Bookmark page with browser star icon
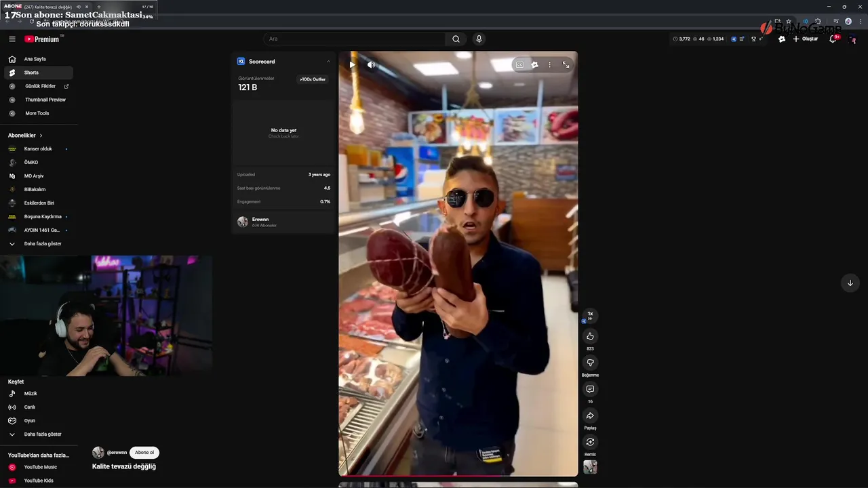Viewport: 868px width, 488px height. (789, 21)
